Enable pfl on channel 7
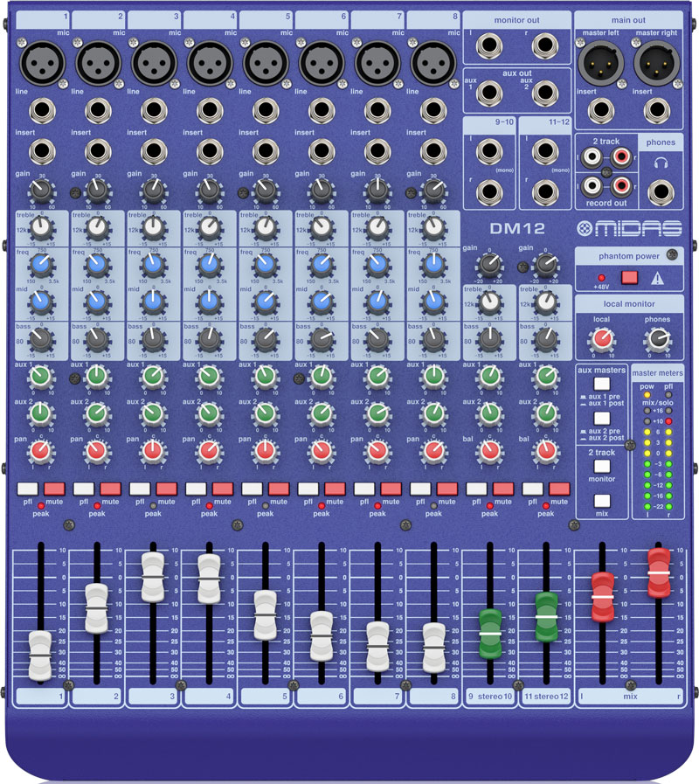The image size is (699, 784). tap(364, 489)
